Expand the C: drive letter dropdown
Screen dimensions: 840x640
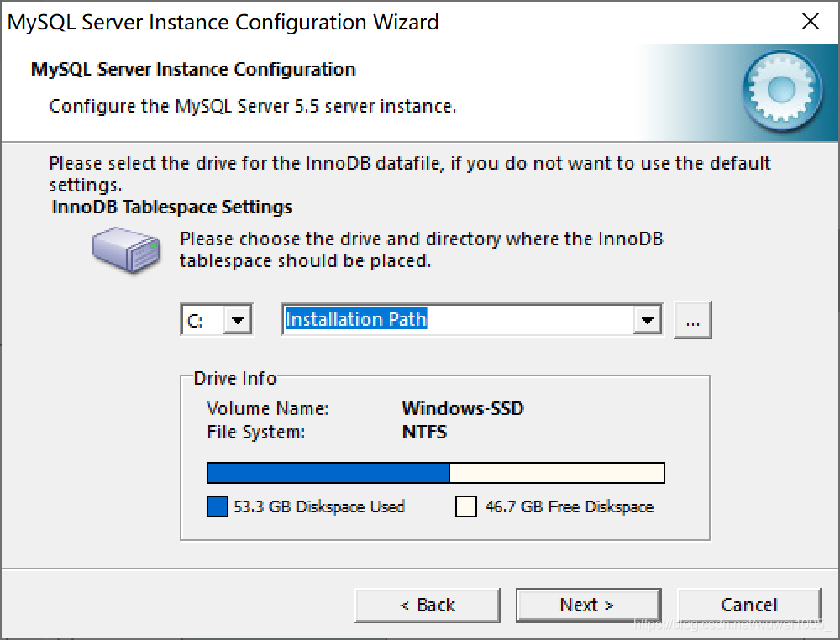[x=238, y=320]
